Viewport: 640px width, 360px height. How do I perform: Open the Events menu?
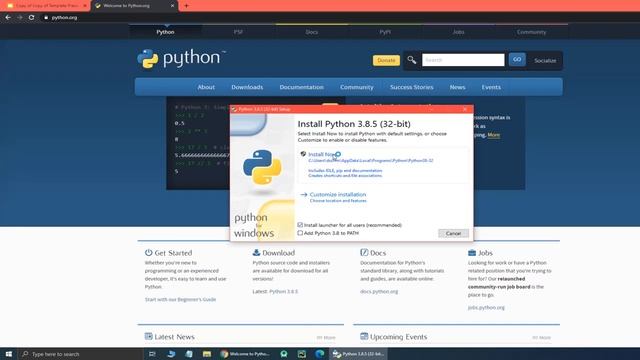pyautogui.click(x=491, y=87)
